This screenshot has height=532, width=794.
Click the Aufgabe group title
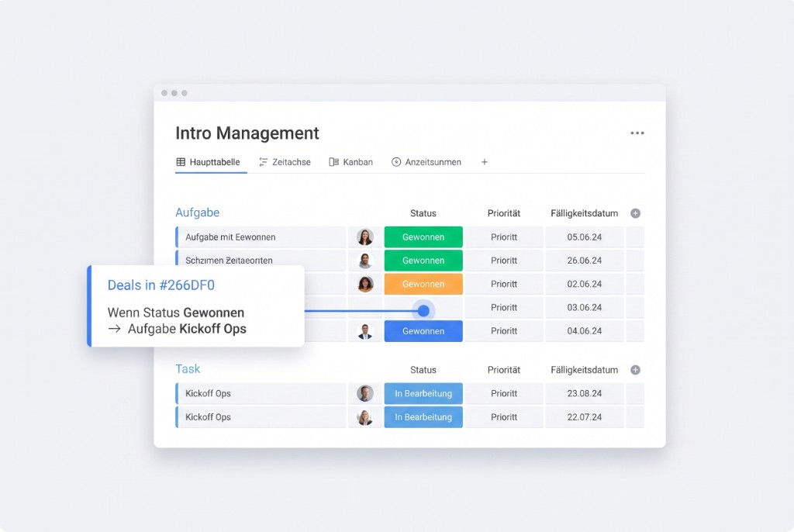[198, 212]
